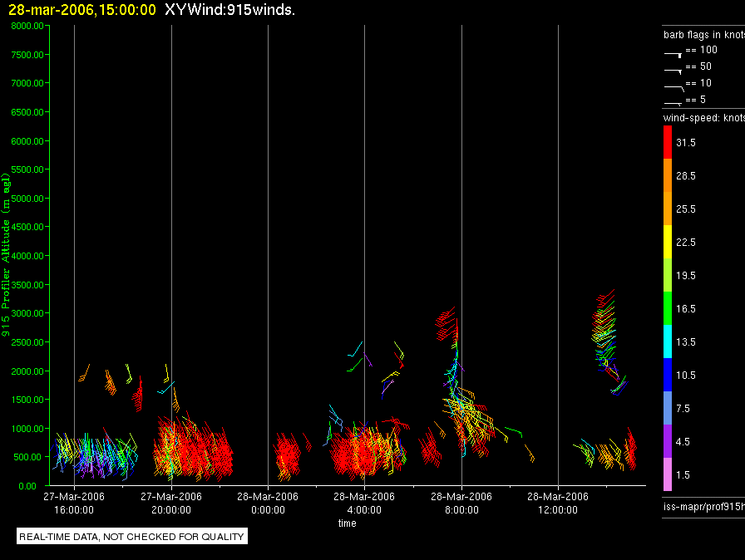Click the 28-mar-2006,15:00:00 yellow timestamp

coord(82,9)
